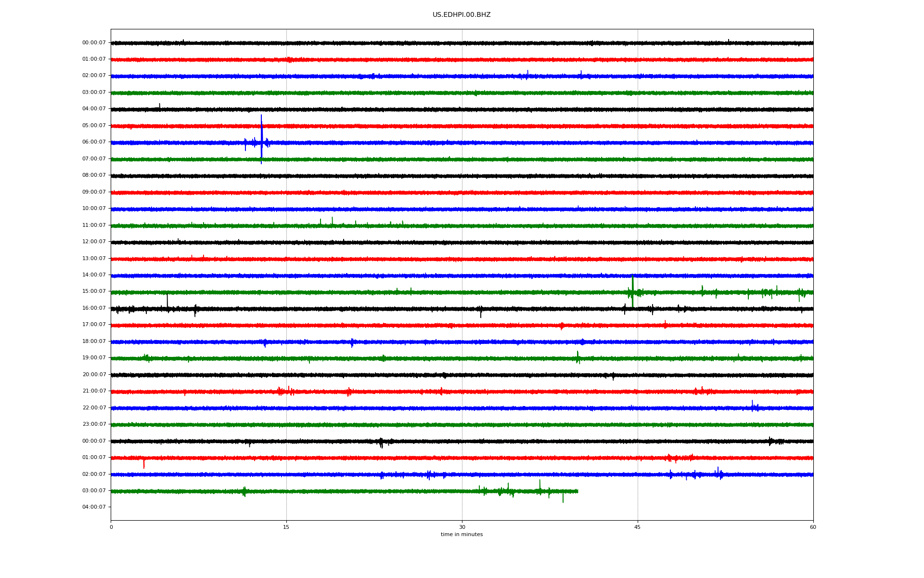The height and width of the screenshot is (578, 924).
Task: Select the 23:00:07 row time label
Action: (x=94, y=424)
